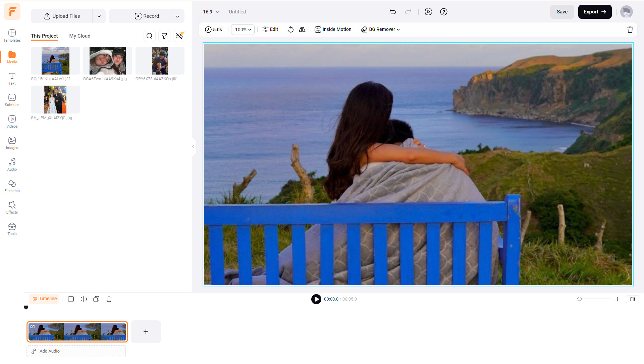
Task: Click the cloud sync off icon
Action: [179, 36]
